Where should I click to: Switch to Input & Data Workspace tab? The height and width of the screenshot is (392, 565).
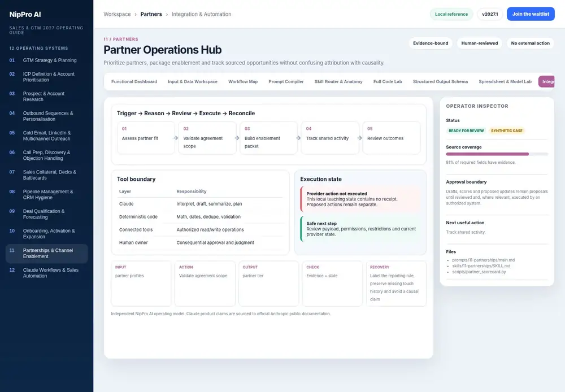(193, 81)
